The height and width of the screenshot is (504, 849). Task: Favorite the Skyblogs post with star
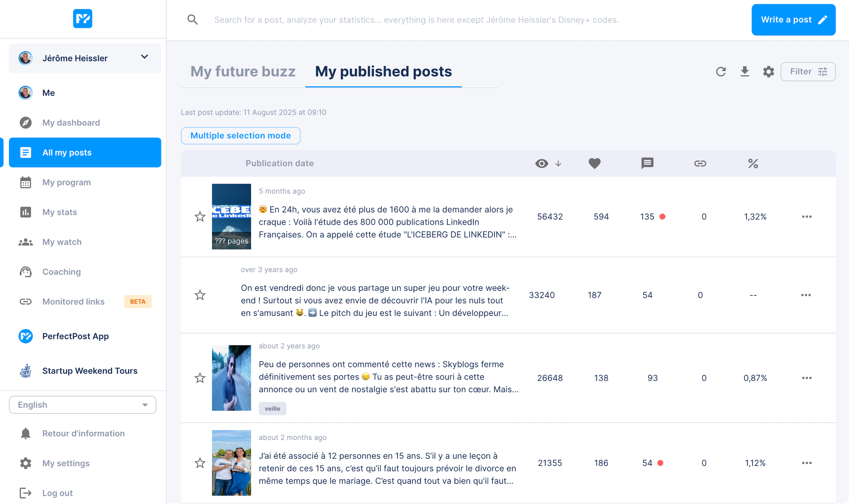coord(200,378)
